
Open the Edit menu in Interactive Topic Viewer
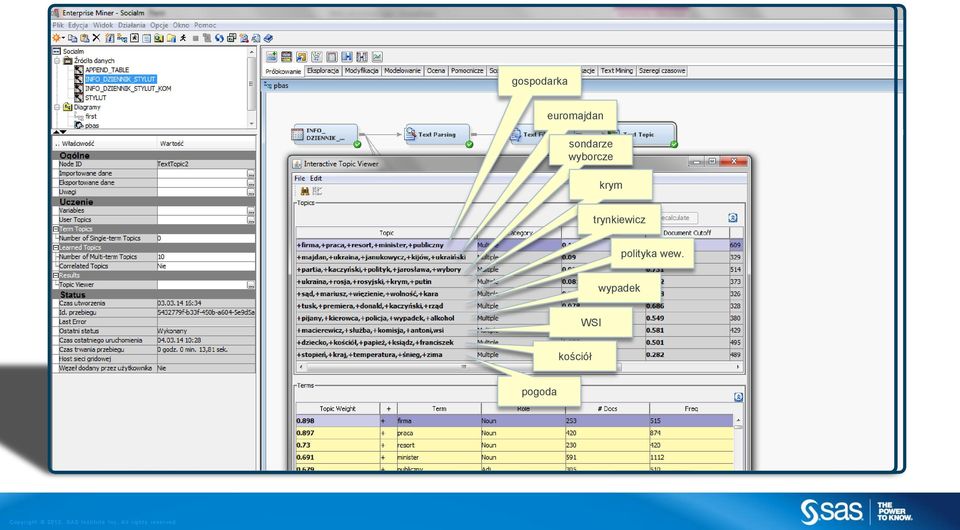pyautogui.click(x=316, y=178)
